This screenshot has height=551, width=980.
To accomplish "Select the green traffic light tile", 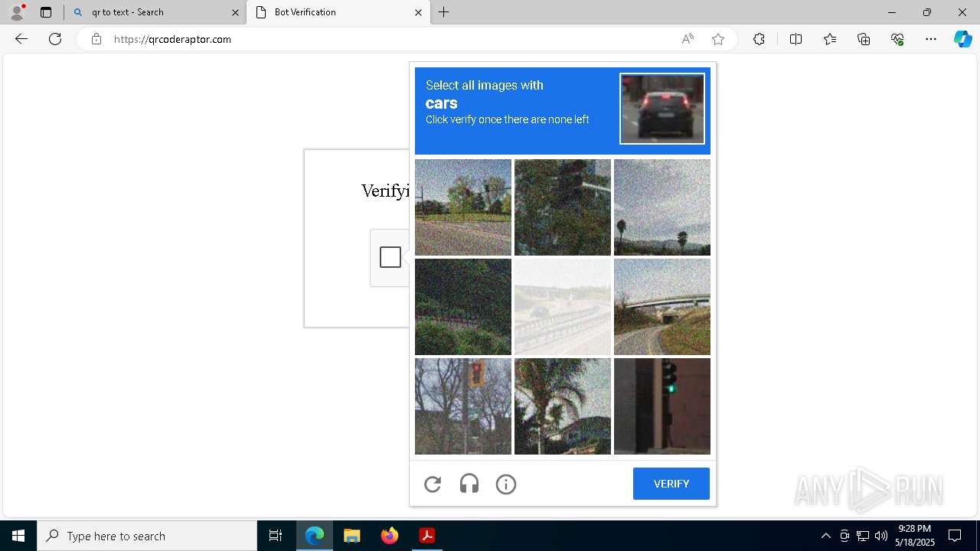I will (662, 406).
